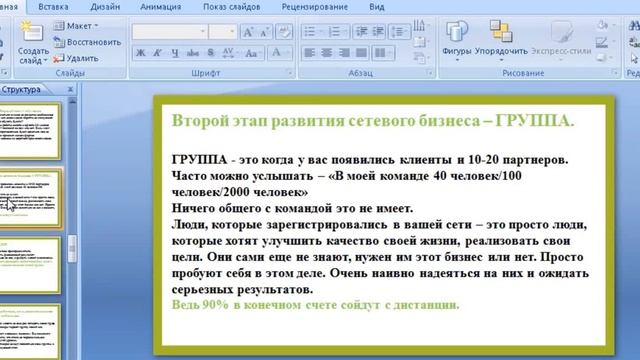The image size is (640, 360).
Task: Apply bulleted list to text
Action: [310, 31]
